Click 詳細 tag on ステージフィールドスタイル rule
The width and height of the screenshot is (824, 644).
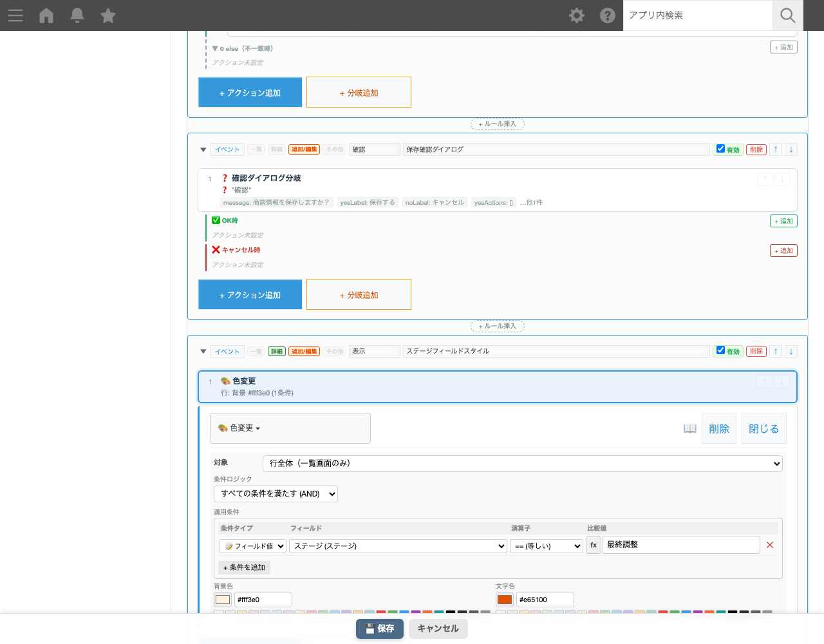277,352
